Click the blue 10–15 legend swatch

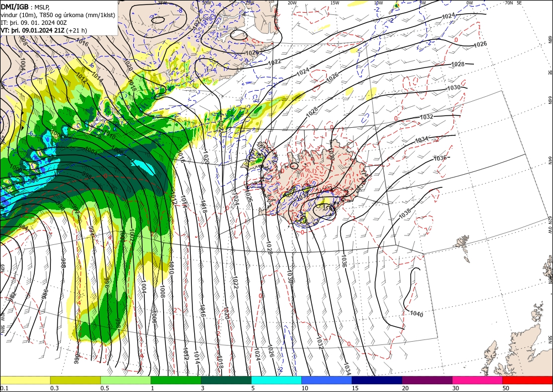pyautogui.click(x=327, y=380)
